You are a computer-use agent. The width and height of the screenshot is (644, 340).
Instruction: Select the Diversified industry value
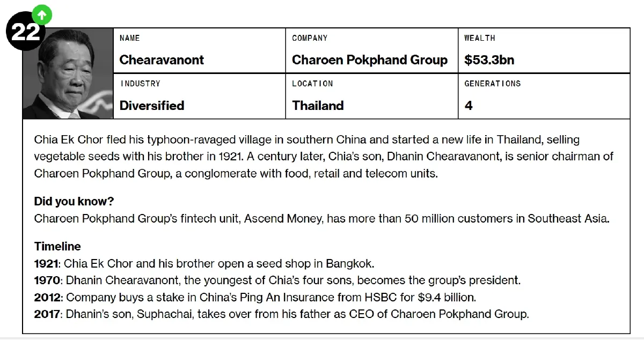[x=152, y=106]
